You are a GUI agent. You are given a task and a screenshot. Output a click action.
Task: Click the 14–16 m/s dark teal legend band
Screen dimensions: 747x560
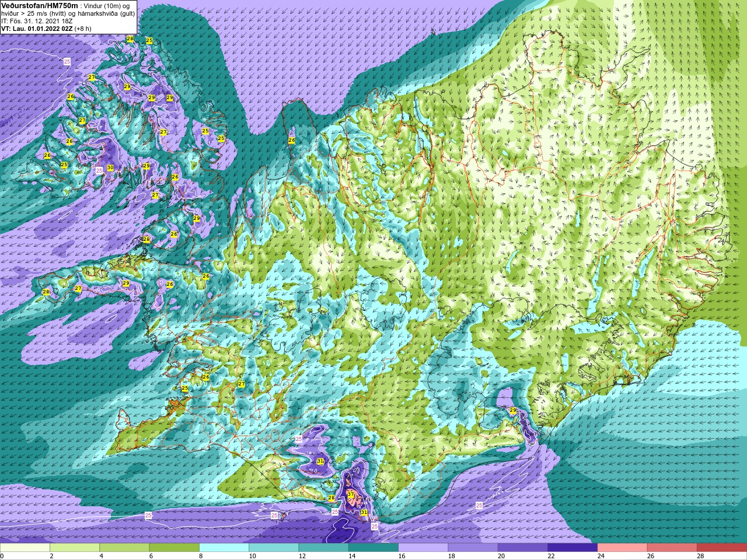[373, 548]
